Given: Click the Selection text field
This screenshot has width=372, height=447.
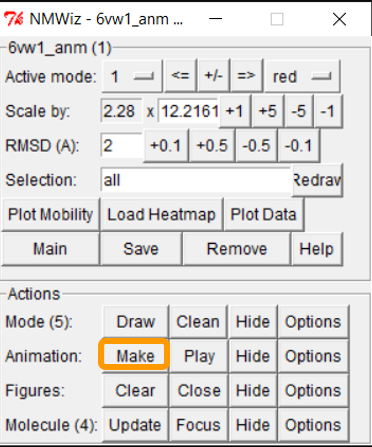Looking at the screenshot, I should (x=196, y=180).
